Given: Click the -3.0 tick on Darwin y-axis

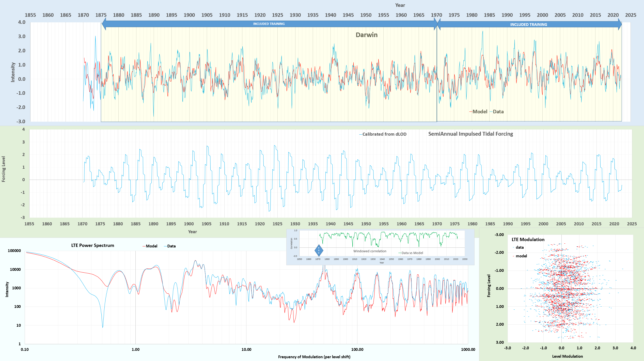Looking at the screenshot, I should (21, 121).
